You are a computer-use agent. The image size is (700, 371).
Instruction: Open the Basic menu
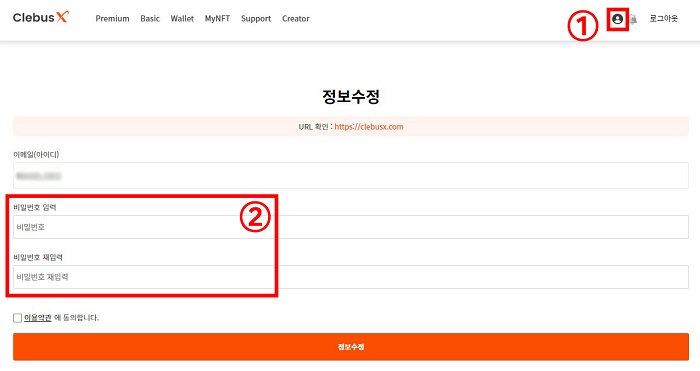point(150,18)
